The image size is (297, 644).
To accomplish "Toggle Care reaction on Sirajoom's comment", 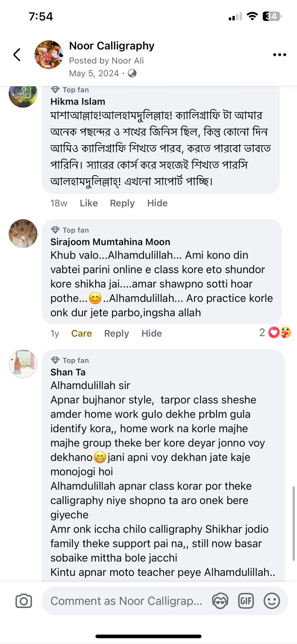I will click(x=81, y=334).
